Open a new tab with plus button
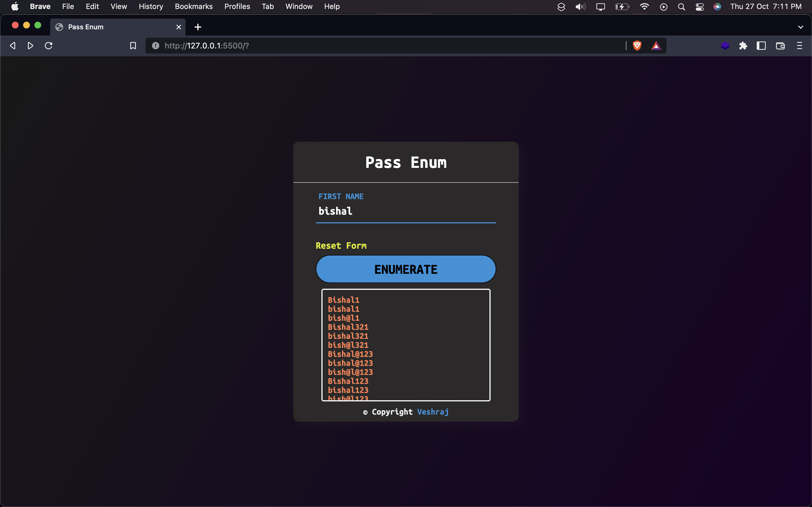812x507 pixels. click(198, 27)
